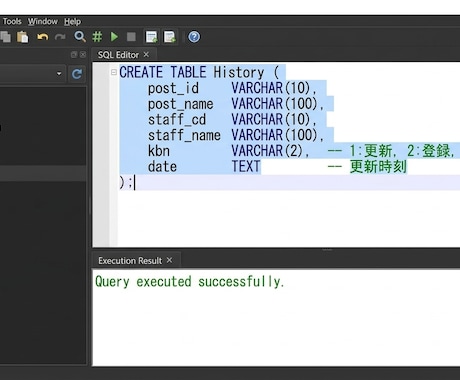Screen dimensions: 460x380
Task: Open the Help menu
Action: pyautogui.click(x=72, y=22)
